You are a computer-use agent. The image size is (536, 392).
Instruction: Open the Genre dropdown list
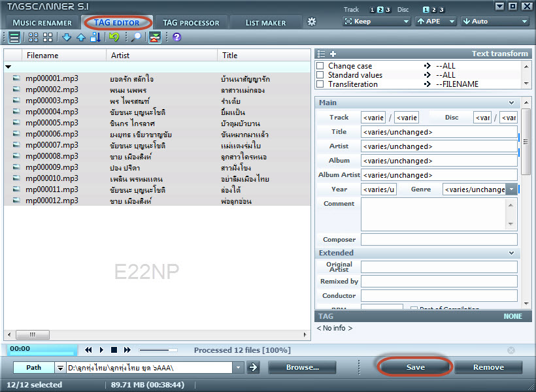pyautogui.click(x=511, y=189)
